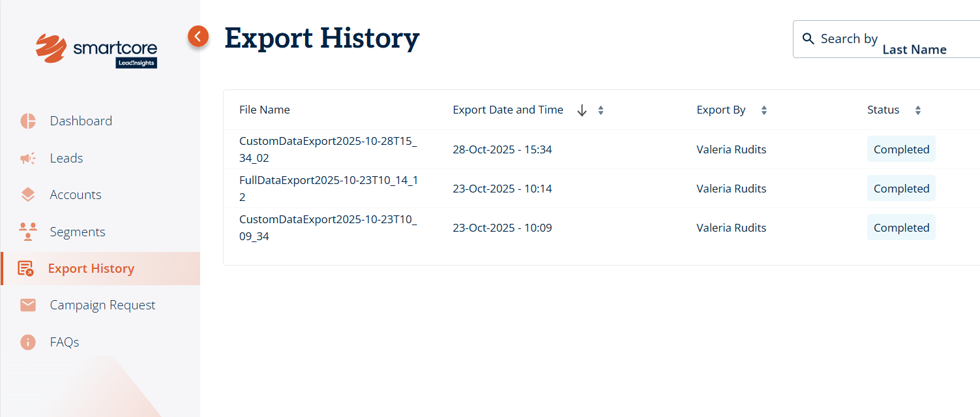Click the Segments people icon
980x417 pixels.
point(27,232)
